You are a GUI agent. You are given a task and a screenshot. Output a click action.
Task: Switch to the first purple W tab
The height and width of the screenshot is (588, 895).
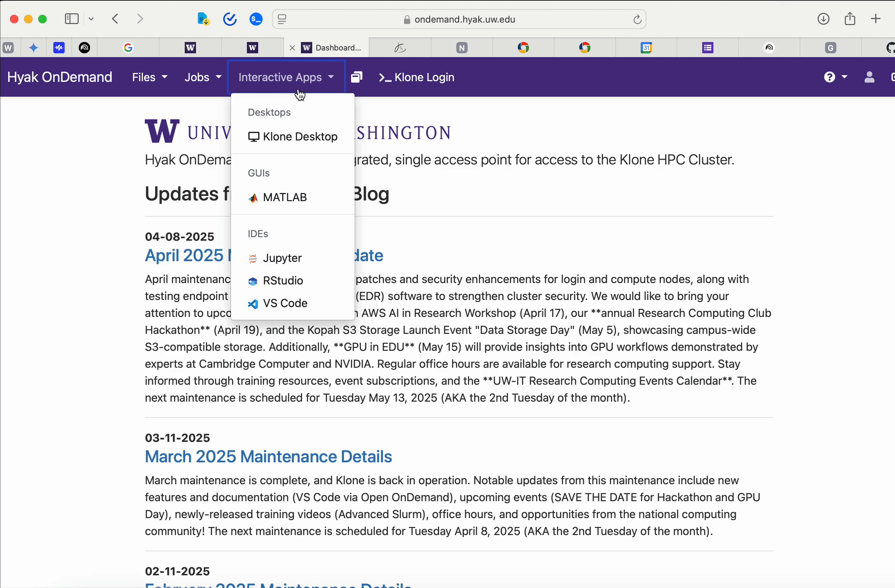pyautogui.click(x=191, y=48)
